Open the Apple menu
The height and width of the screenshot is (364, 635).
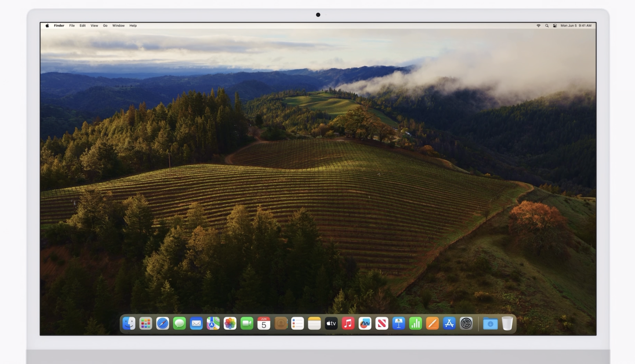pos(47,26)
